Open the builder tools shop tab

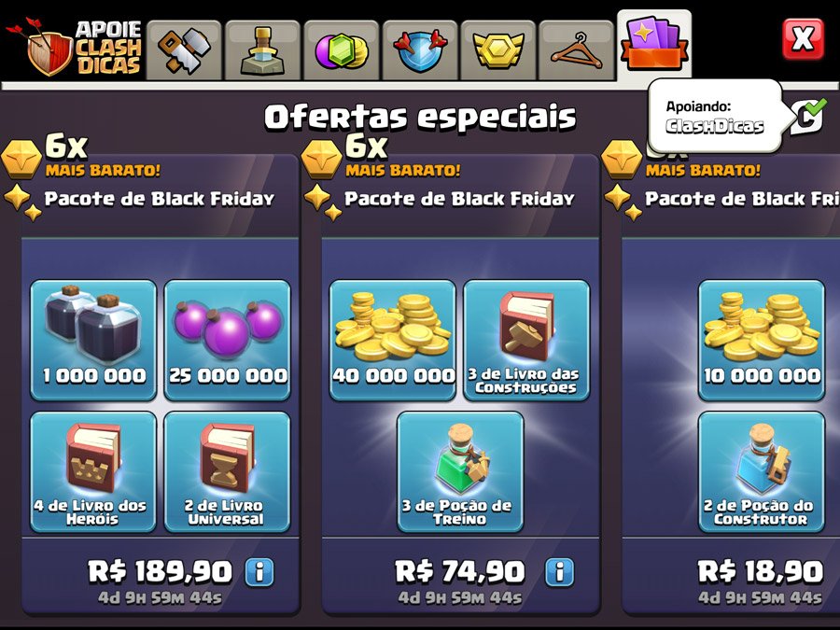(184, 51)
